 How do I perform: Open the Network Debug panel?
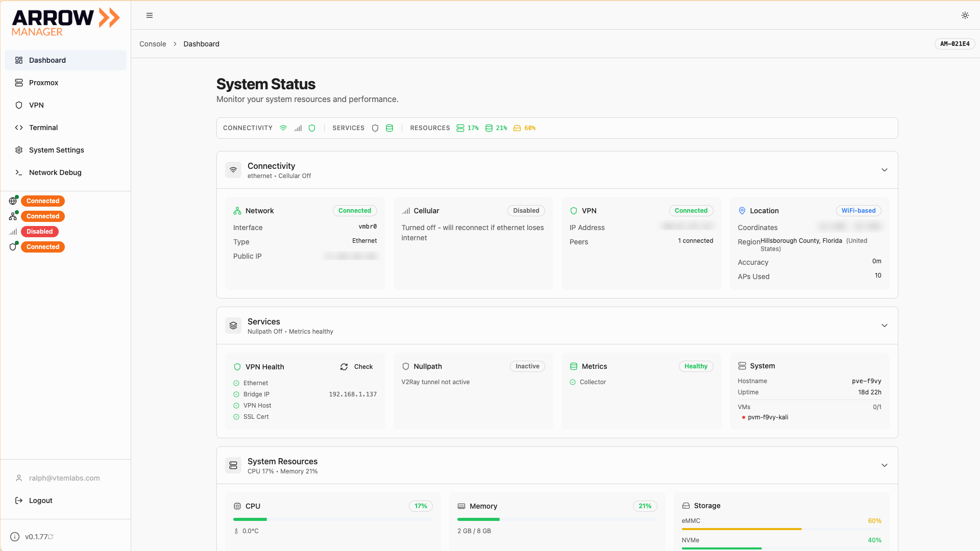tap(55, 172)
